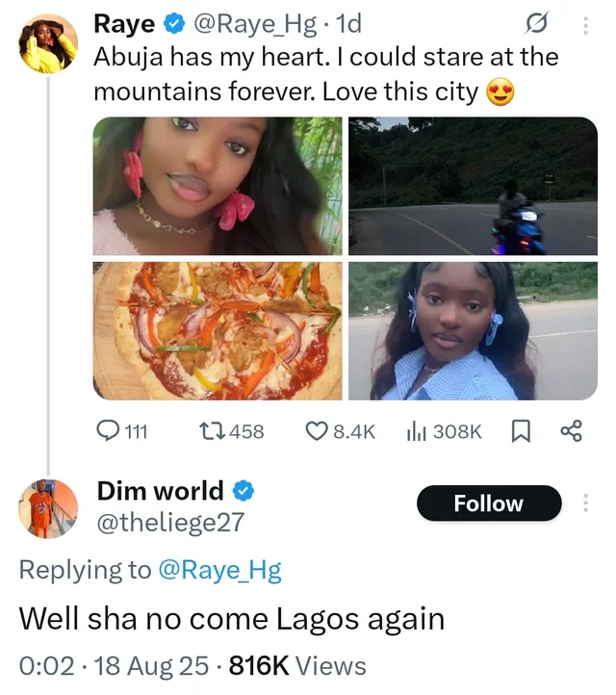616x695 pixels.
Task: Open the Dim world display name
Action: point(161,491)
